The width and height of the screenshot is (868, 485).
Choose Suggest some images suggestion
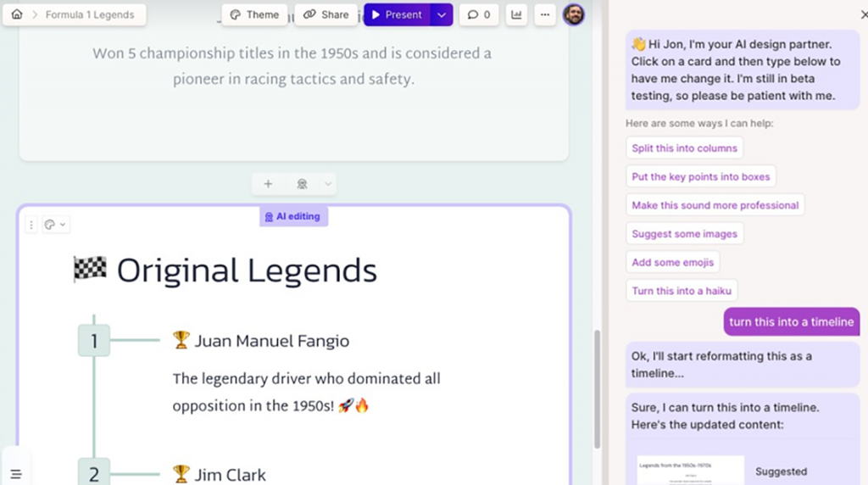(684, 234)
